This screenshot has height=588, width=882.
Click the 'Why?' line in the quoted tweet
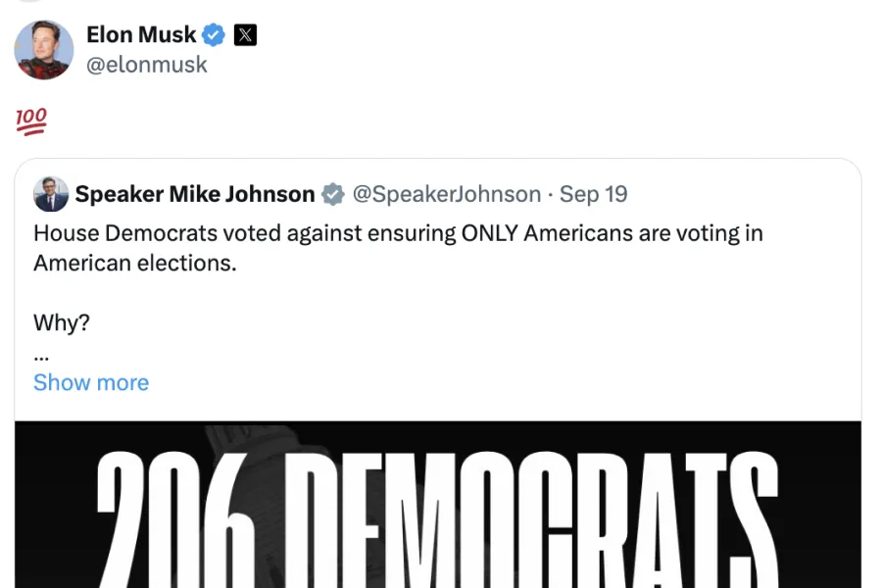coord(61,322)
